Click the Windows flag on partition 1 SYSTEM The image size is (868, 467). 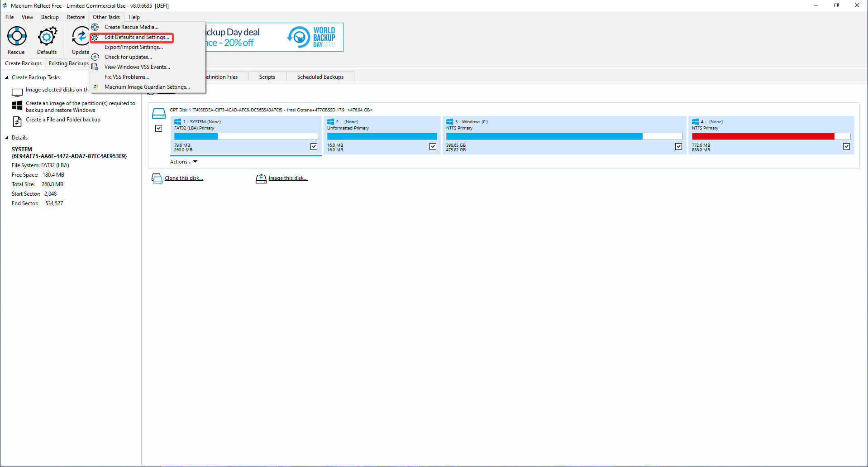coord(178,122)
